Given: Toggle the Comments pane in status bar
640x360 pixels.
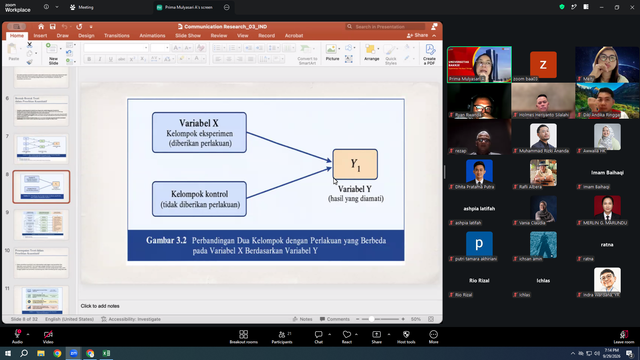Looking at the screenshot, I should coord(335,319).
